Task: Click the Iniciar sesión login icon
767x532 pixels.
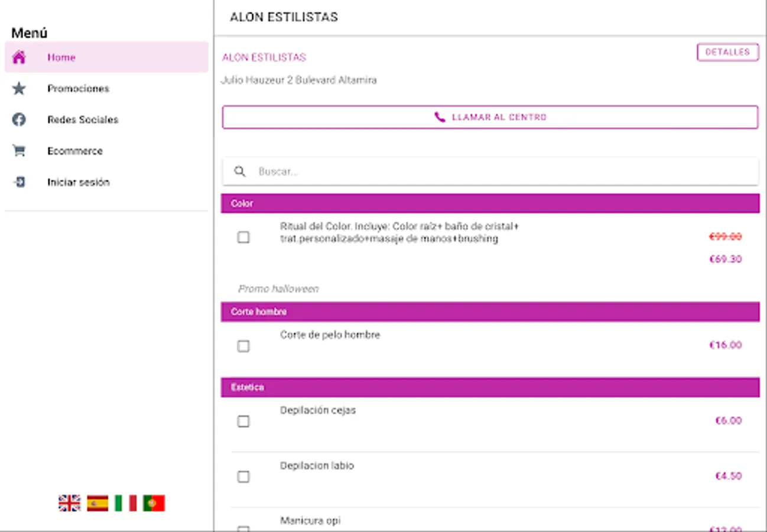Action: click(19, 182)
